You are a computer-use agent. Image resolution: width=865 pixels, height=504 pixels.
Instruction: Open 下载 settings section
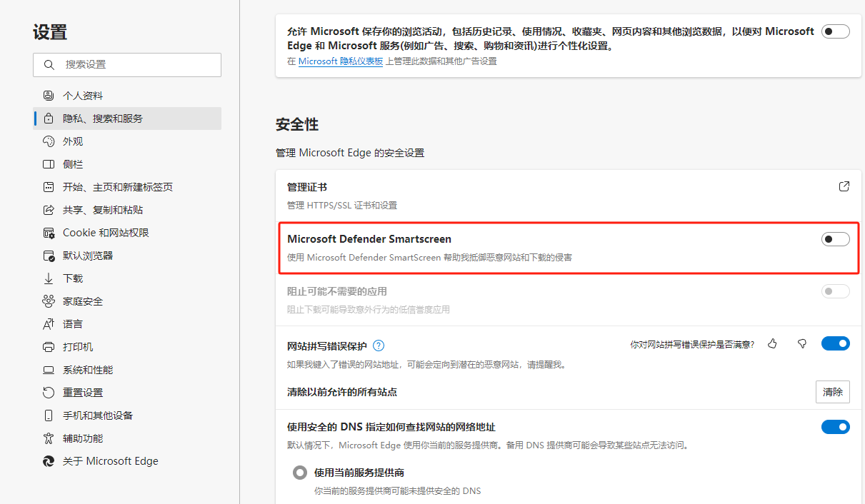coord(127,278)
